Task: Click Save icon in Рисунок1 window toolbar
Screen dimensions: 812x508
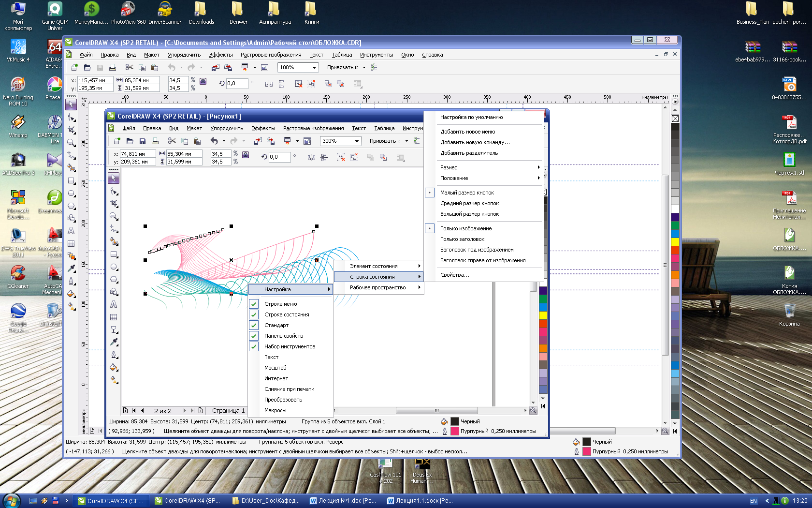Action: pyautogui.click(x=142, y=141)
